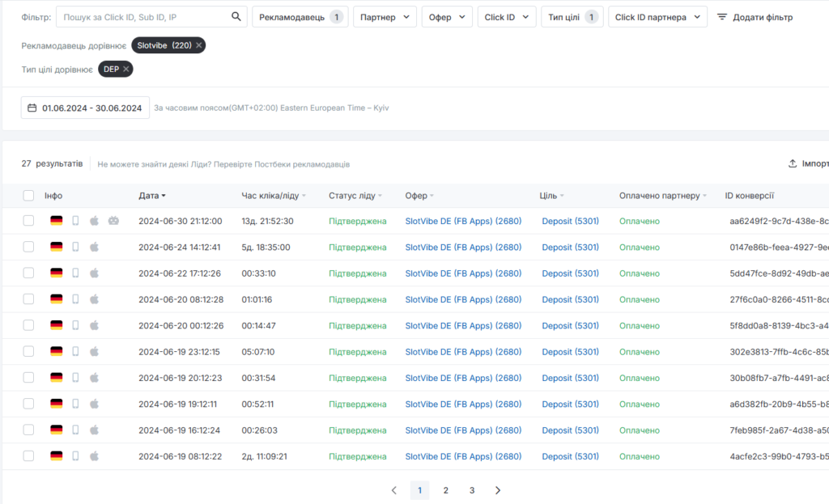Open Deposit (5301) link in first row

pyautogui.click(x=570, y=221)
